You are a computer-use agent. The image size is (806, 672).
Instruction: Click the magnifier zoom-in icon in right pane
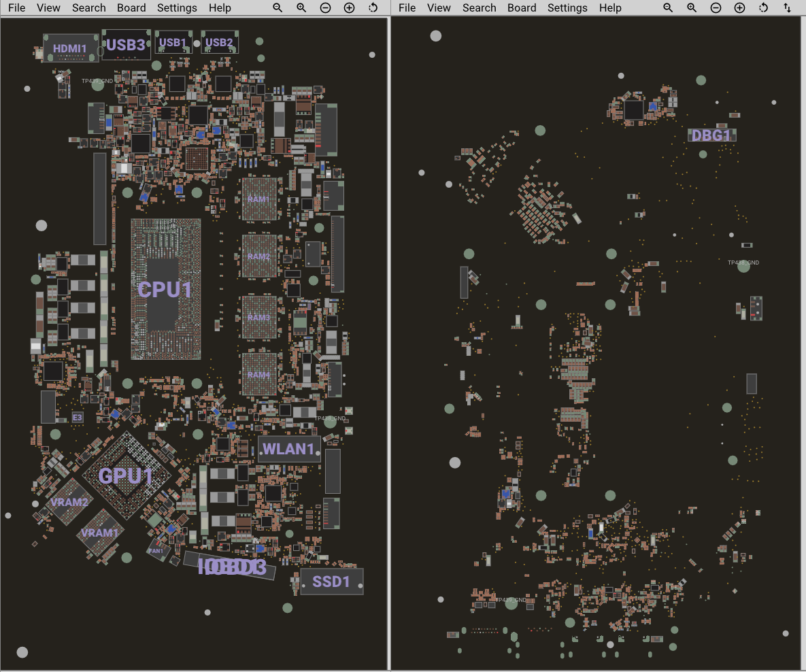click(692, 7)
